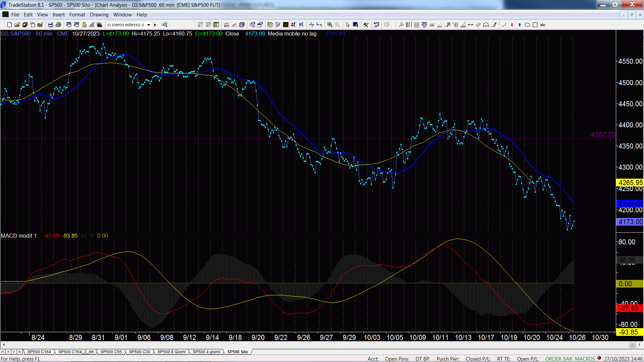The width and height of the screenshot is (644, 362).
Task: Select the SP500 Sito tab
Action: pyautogui.click(x=237, y=352)
